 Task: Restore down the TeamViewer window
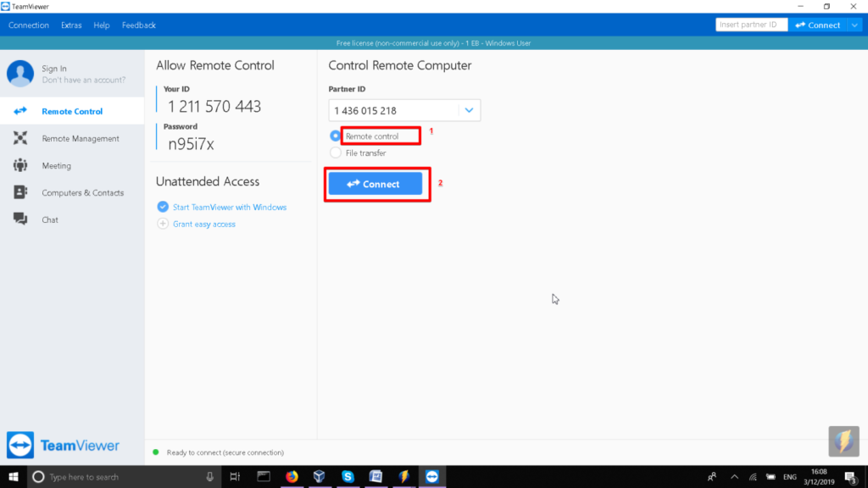[826, 7]
